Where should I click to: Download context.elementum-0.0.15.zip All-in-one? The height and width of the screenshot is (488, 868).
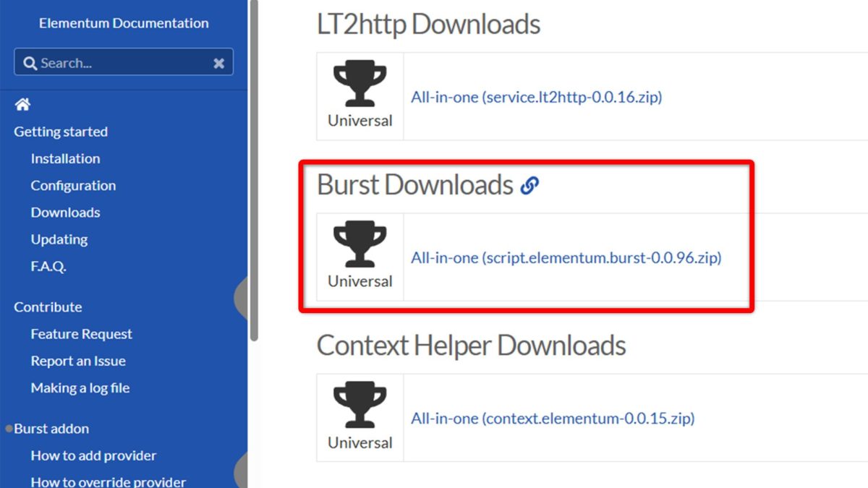(553, 419)
